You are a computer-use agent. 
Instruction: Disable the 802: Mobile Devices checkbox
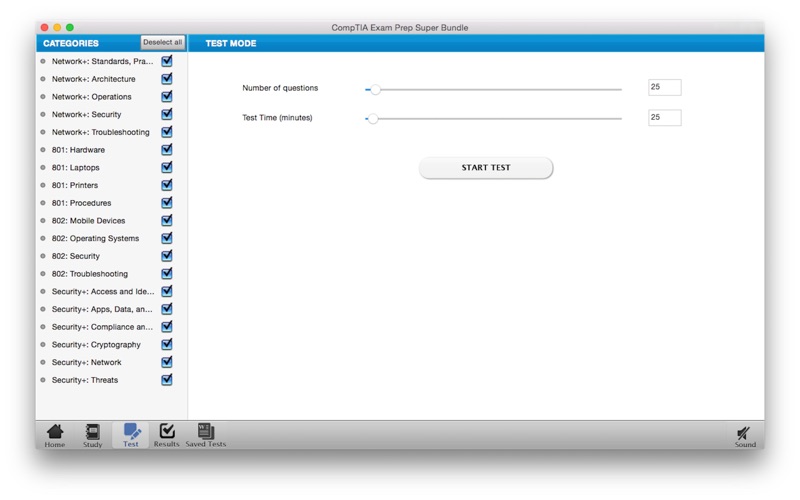(167, 220)
